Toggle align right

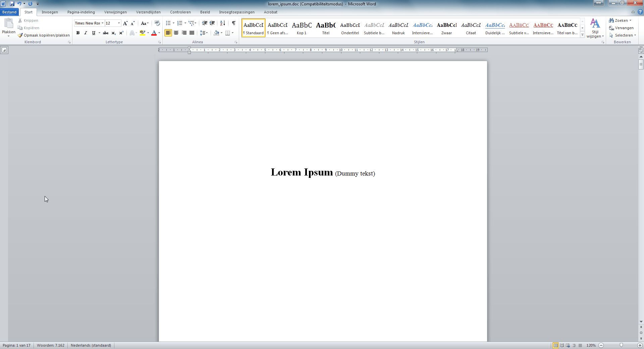pyautogui.click(x=184, y=33)
